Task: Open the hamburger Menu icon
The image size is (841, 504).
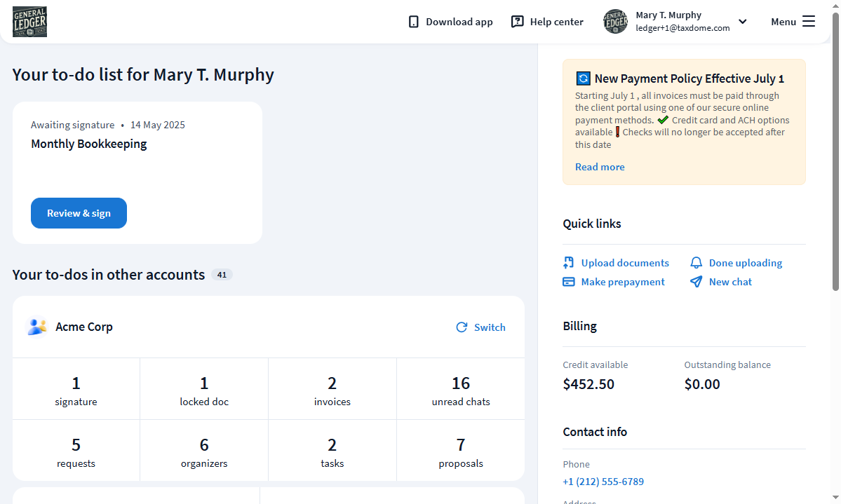Action: [809, 22]
